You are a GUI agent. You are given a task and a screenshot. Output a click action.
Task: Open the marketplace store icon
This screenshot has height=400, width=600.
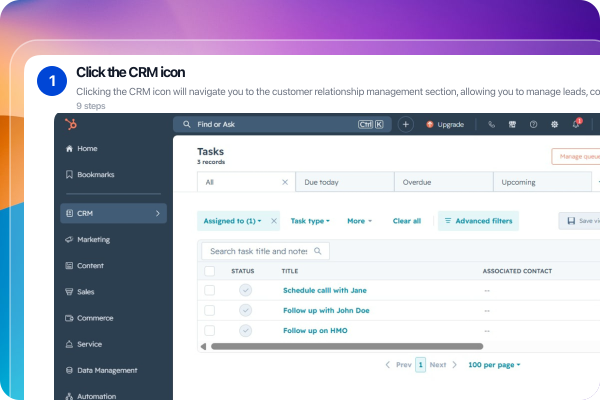512,124
